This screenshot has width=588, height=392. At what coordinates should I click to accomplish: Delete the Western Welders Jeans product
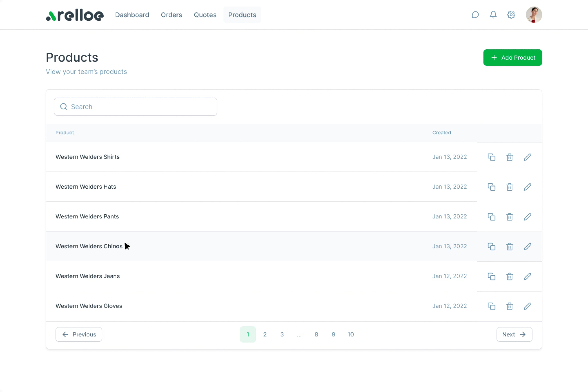pyautogui.click(x=510, y=276)
